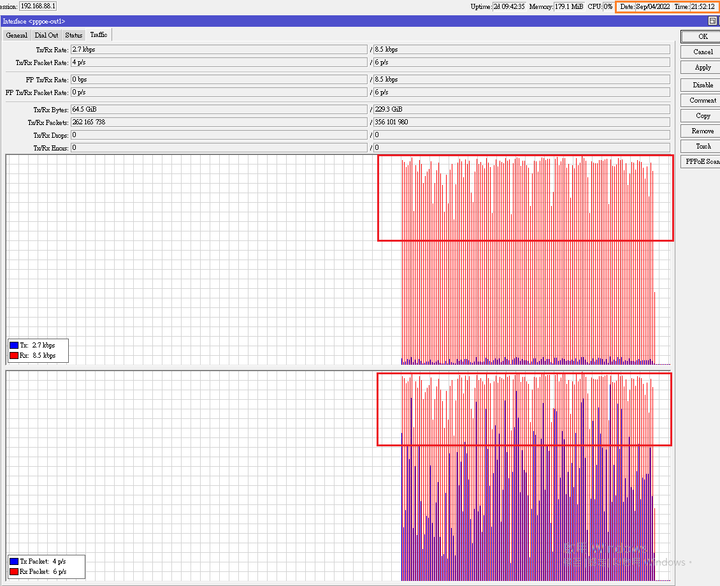
Task: Click the Rx Bytes 229.3 GiB field
Action: [522, 109]
